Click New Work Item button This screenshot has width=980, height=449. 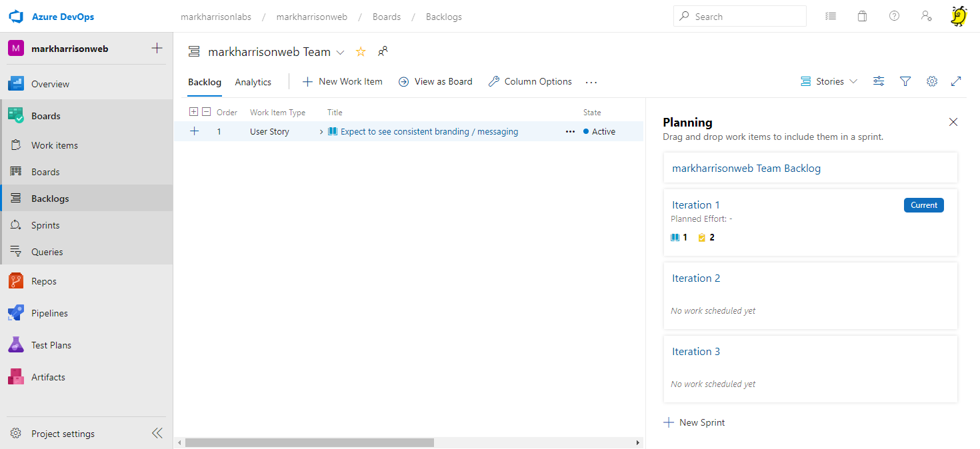[343, 81]
